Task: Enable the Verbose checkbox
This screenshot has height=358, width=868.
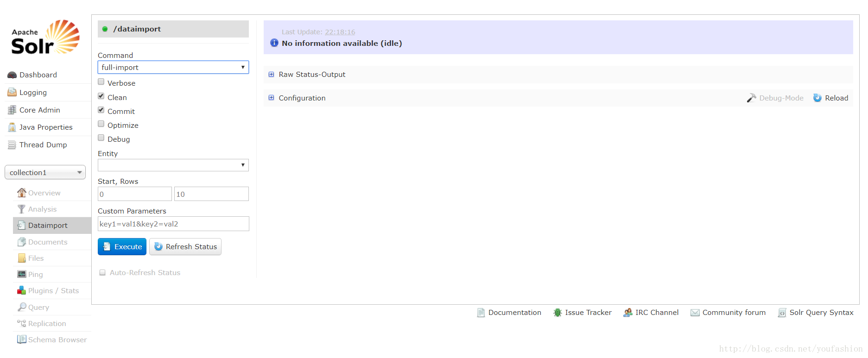Action: point(101,82)
